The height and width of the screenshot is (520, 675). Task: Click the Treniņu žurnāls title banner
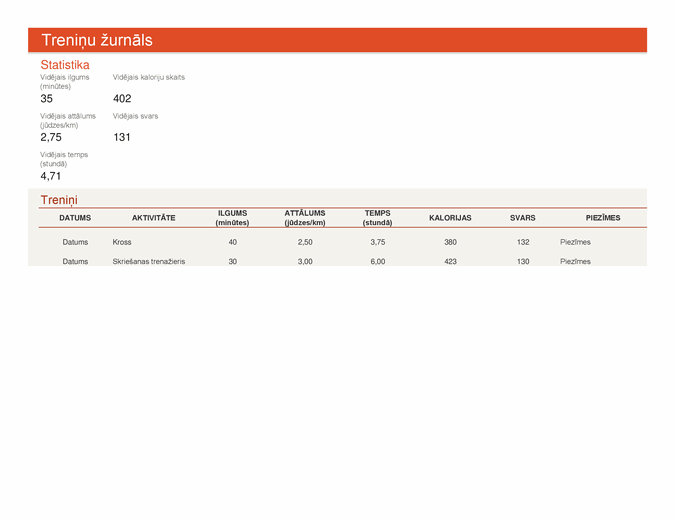(x=97, y=40)
